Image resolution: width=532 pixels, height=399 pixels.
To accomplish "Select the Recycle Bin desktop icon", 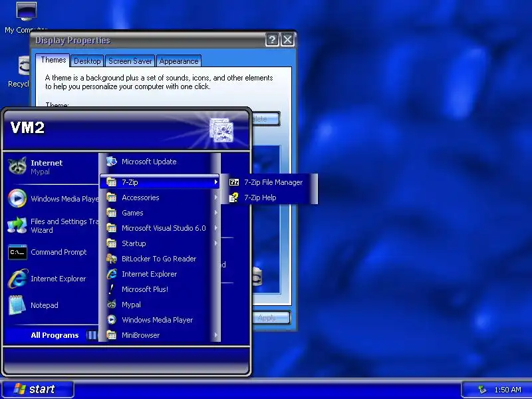I will [23, 65].
